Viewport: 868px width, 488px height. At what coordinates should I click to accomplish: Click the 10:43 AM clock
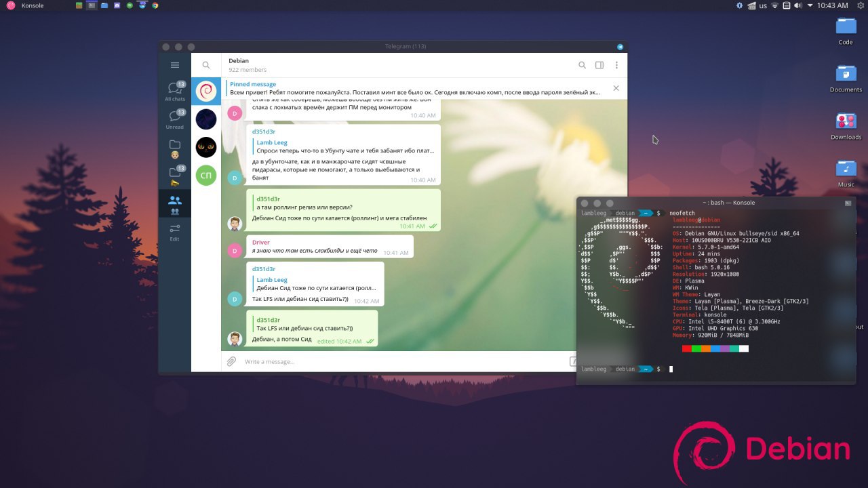pyautogui.click(x=832, y=5)
